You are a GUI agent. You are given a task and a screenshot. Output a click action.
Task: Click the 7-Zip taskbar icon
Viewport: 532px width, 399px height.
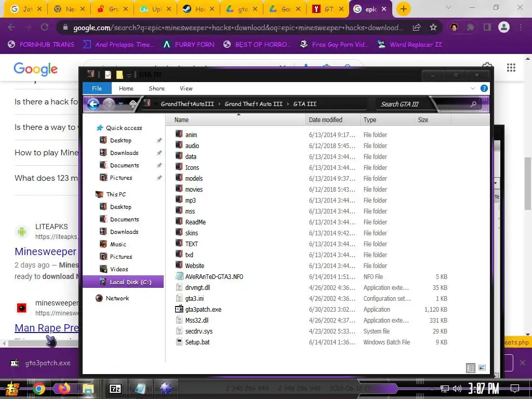[115, 389]
